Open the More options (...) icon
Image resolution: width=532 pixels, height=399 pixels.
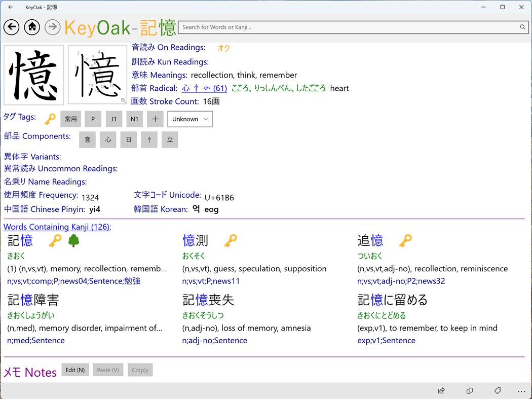pos(521,390)
